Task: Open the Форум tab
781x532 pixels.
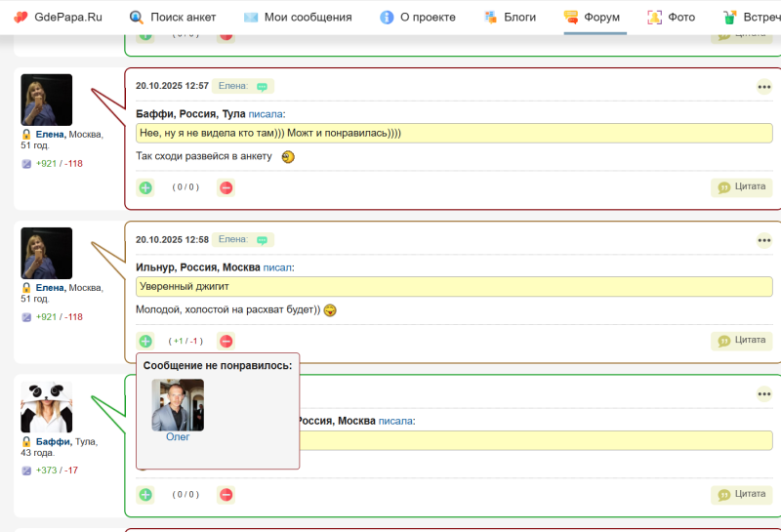Action: (594, 18)
